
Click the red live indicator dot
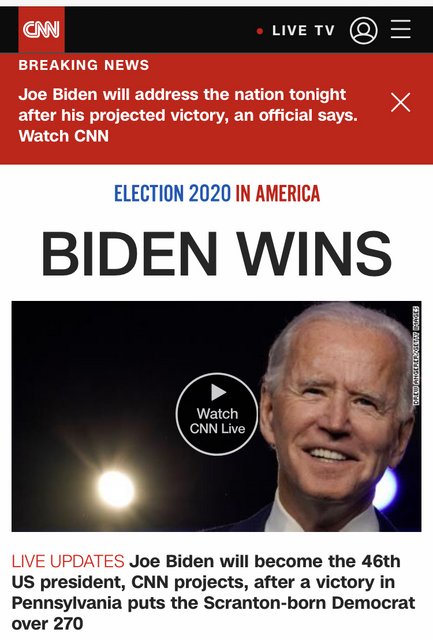[x=260, y=31]
